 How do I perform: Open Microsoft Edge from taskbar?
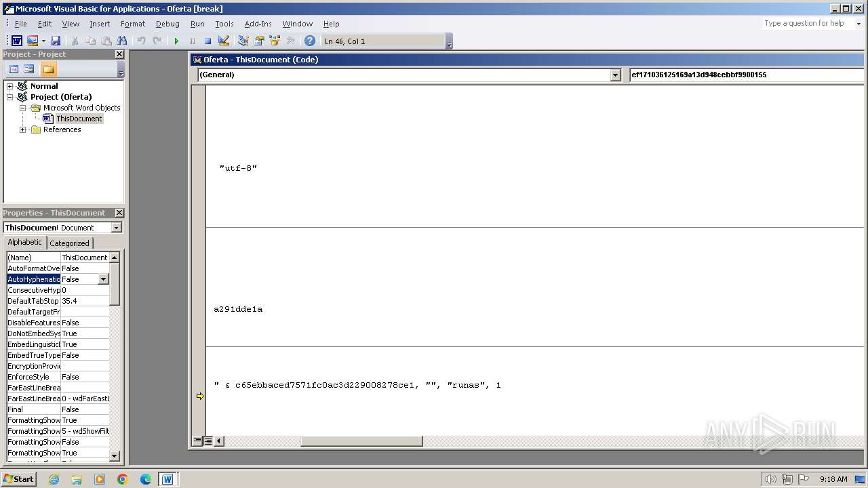pyautogui.click(x=145, y=479)
